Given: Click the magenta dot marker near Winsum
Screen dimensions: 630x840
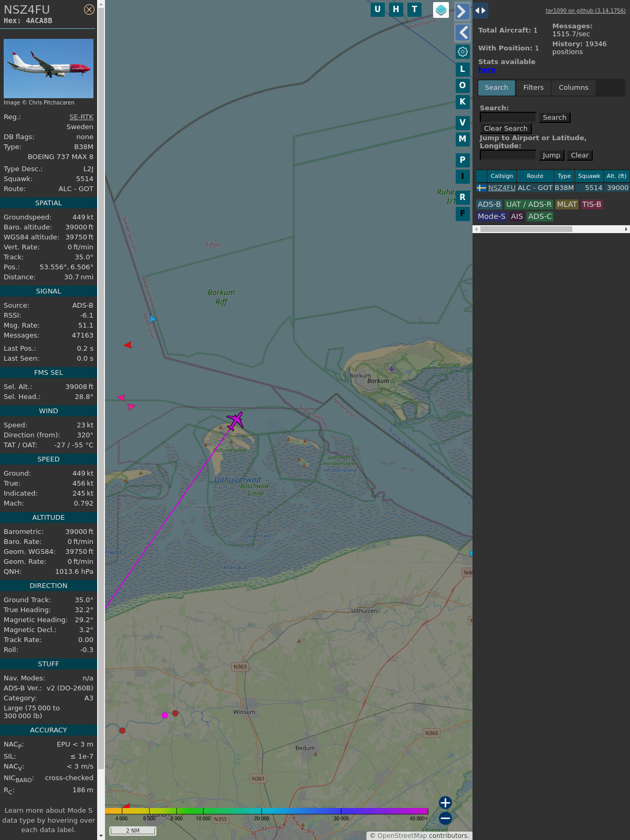Looking at the screenshot, I should pyautogui.click(x=165, y=715).
